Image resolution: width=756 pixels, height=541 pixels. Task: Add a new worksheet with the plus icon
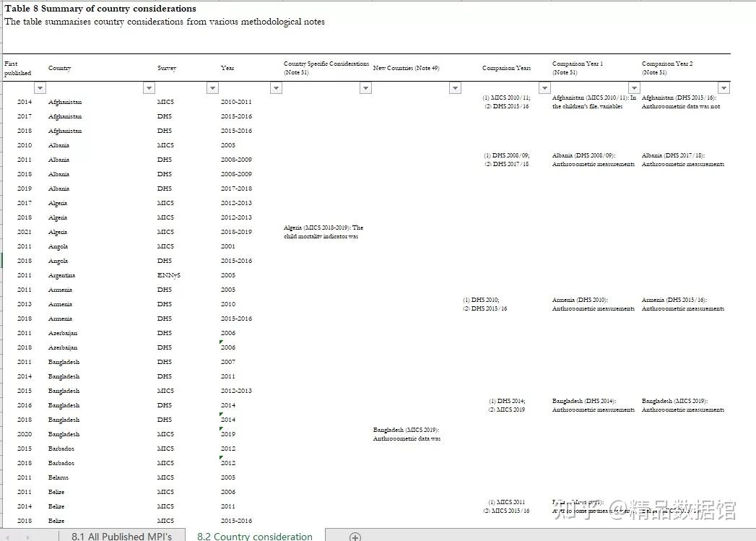point(355,536)
